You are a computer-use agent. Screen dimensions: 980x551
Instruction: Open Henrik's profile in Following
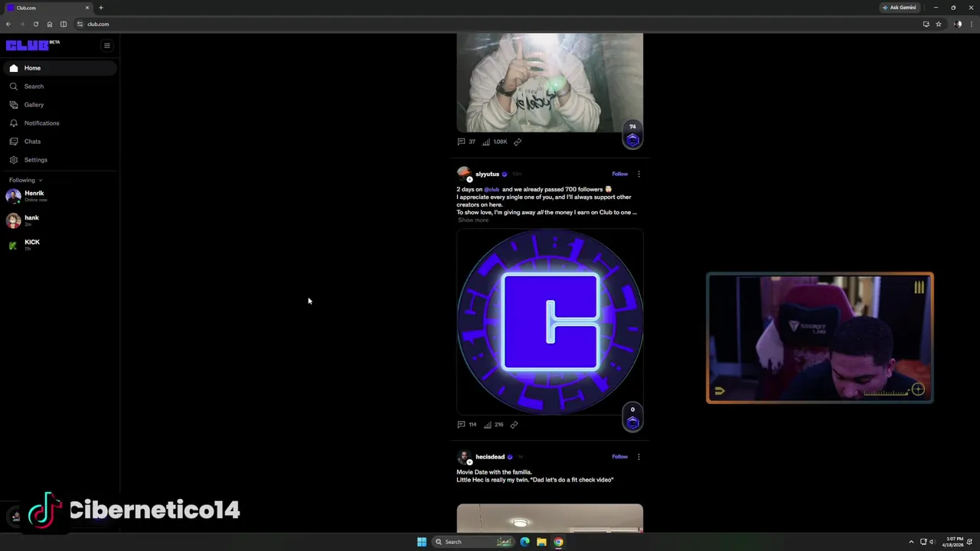(59, 196)
